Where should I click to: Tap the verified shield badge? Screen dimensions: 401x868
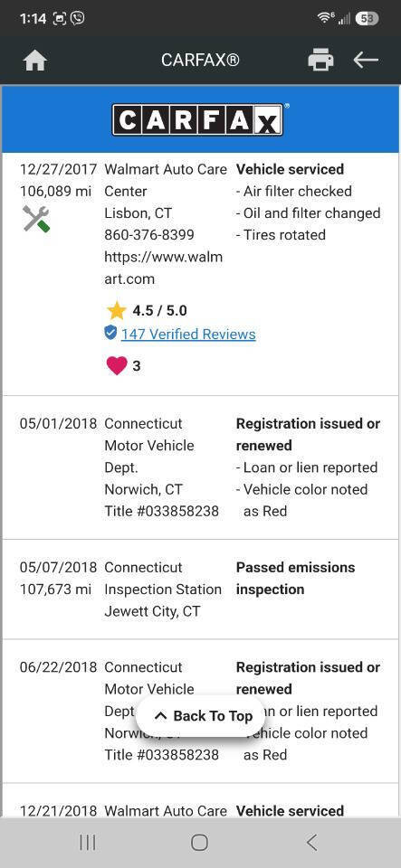[110, 333]
